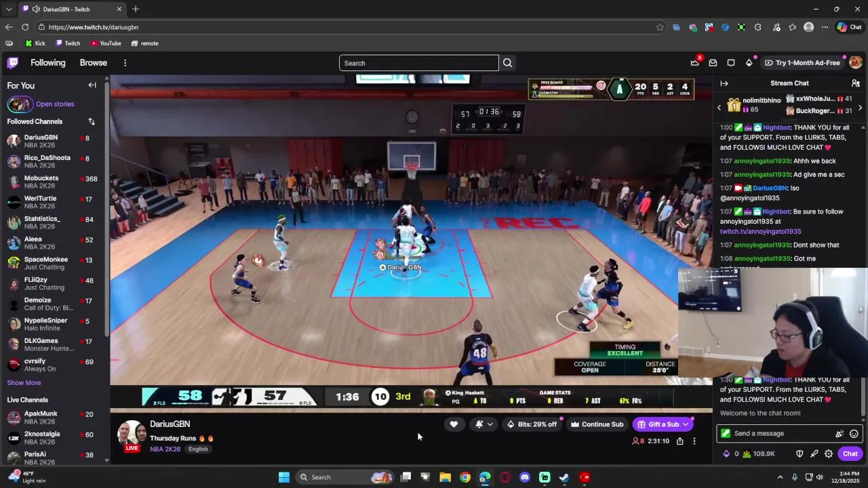Viewport: 868px width, 488px height.
Task: Click the search magnifier button
Action: click(x=507, y=63)
